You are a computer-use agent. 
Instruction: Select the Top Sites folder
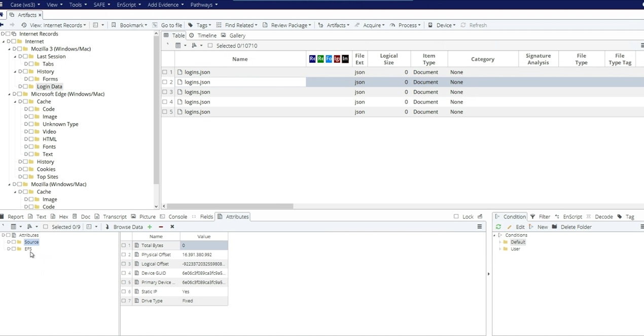[48, 177]
